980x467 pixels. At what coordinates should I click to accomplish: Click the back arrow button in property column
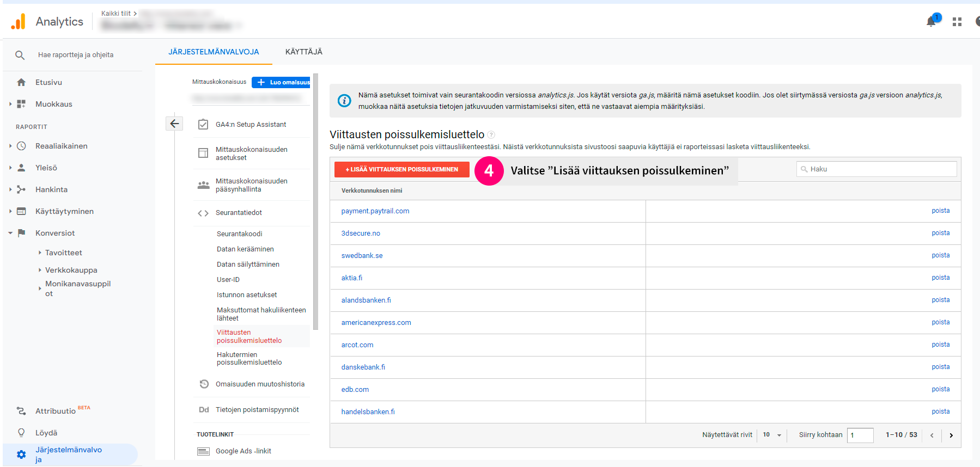[174, 124]
